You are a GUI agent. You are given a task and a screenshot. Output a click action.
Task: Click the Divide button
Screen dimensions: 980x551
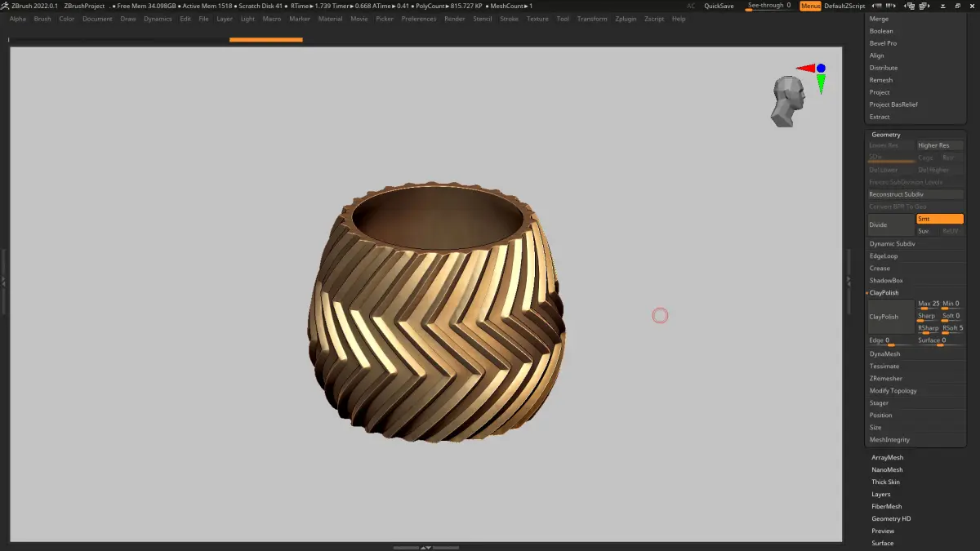(x=891, y=224)
